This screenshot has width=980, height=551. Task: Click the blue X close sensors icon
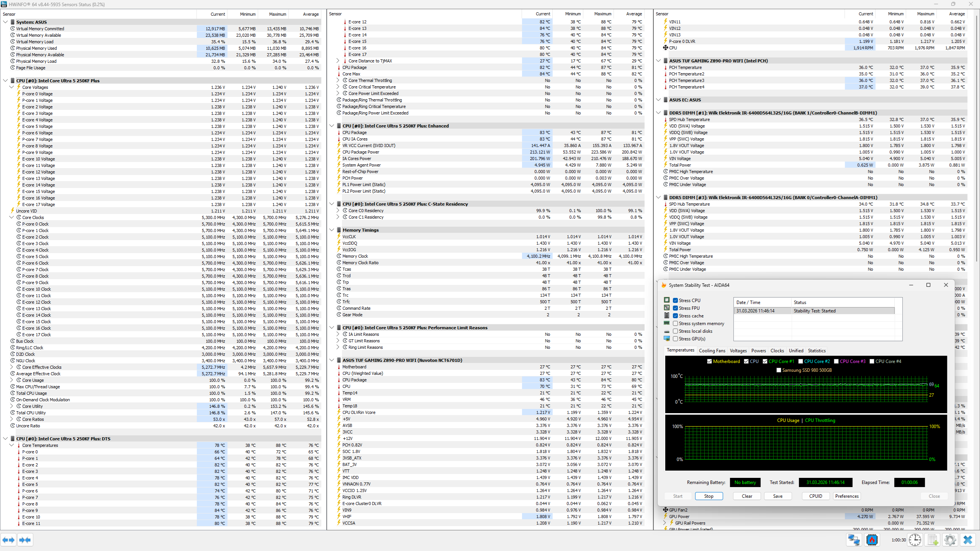(x=968, y=540)
